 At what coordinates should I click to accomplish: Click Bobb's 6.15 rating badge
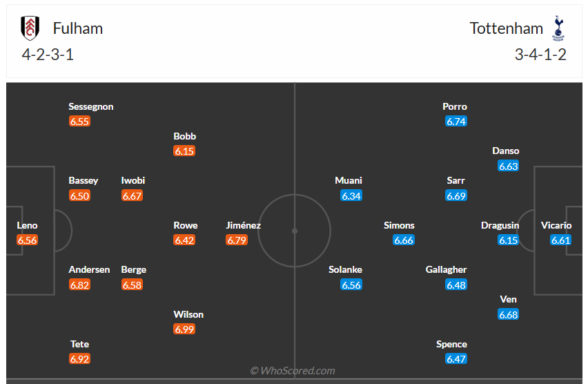(184, 151)
